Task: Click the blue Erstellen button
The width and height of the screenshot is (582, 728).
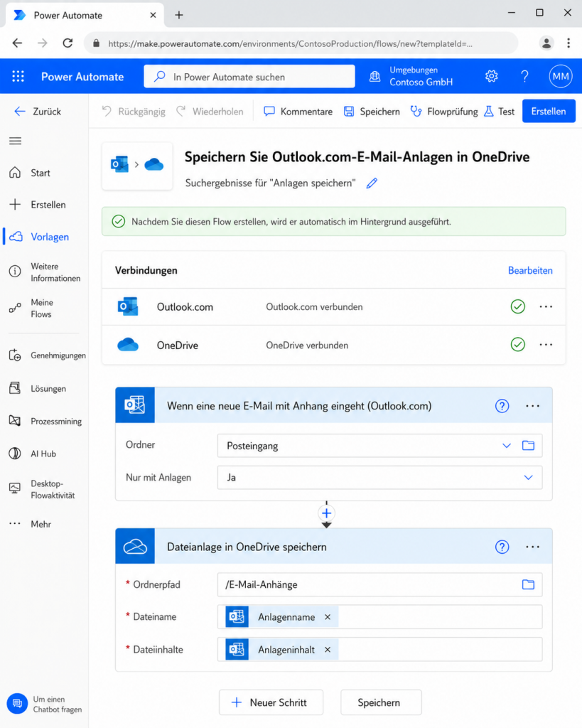Action: pyautogui.click(x=549, y=111)
